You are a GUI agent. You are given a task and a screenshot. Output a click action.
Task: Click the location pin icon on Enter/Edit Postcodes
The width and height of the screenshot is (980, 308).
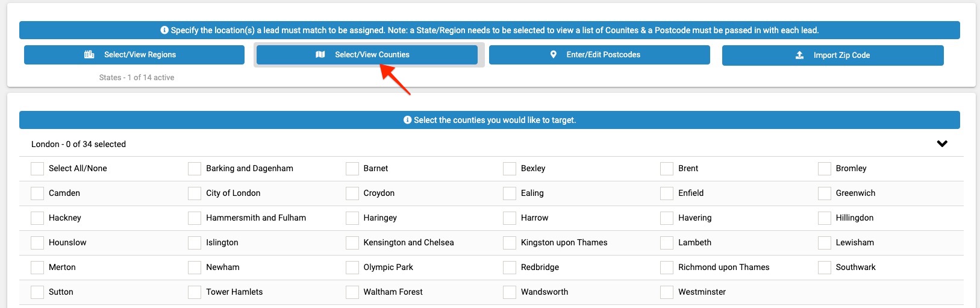(554, 54)
